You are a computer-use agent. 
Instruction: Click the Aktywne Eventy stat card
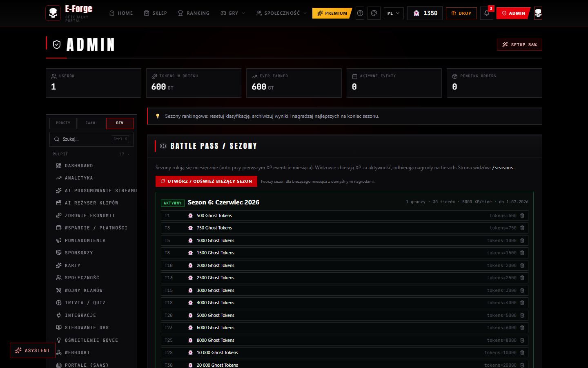tap(394, 83)
